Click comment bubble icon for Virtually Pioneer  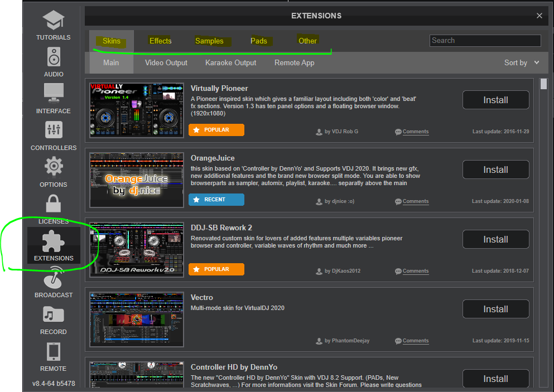[x=398, y=132]
